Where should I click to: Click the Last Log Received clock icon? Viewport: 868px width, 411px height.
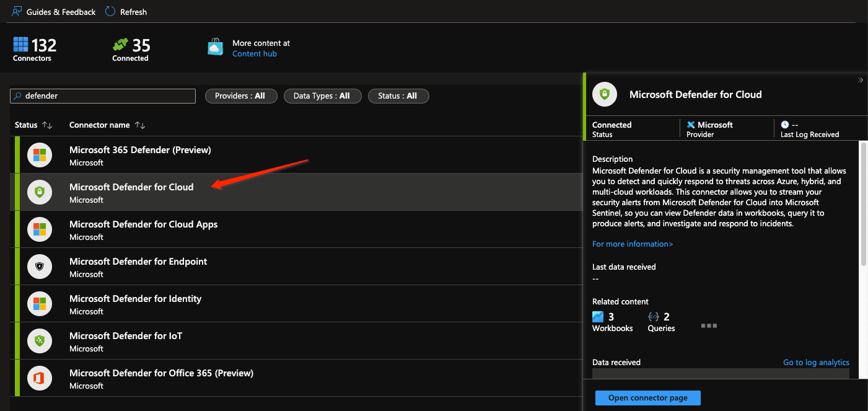pos(785,125)
